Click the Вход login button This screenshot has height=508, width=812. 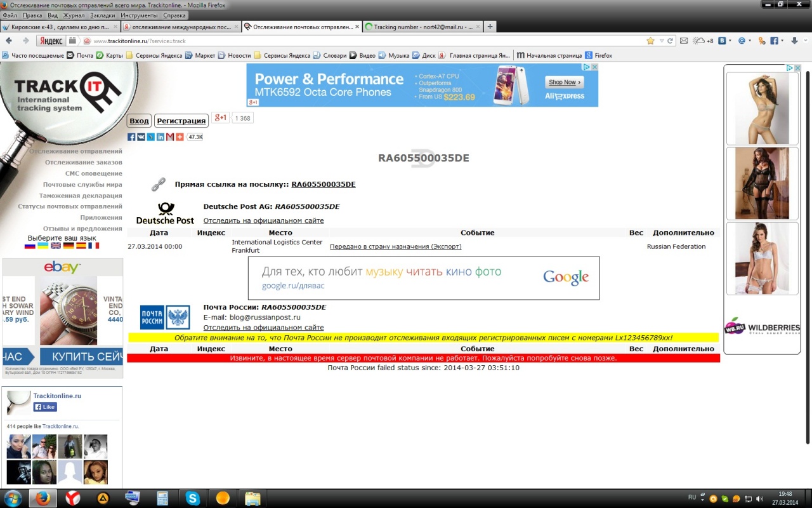[139, 121]
